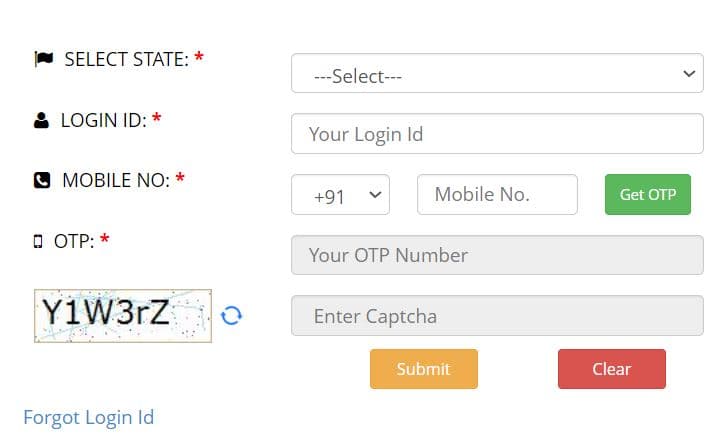Click the phone icon beside Mobile No
The width and height of the screenshot is (714, 441).
click(42, 181)
